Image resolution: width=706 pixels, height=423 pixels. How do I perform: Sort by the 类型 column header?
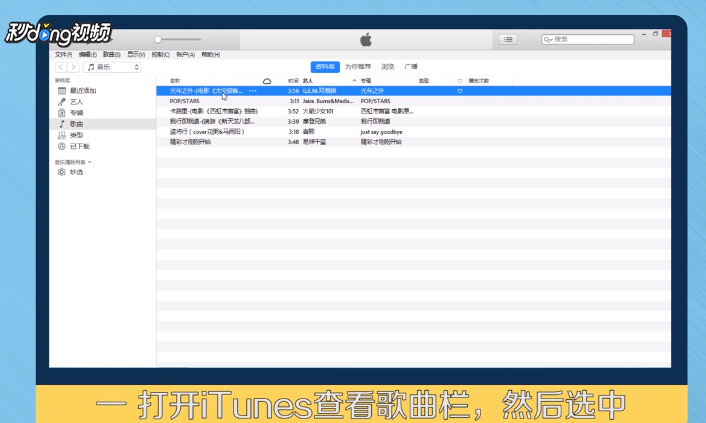pos(424,81)
